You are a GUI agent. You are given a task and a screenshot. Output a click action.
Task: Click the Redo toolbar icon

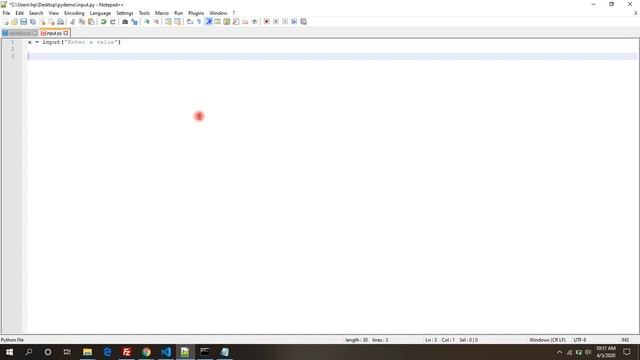pyautogui.click(x=113, y=22)
